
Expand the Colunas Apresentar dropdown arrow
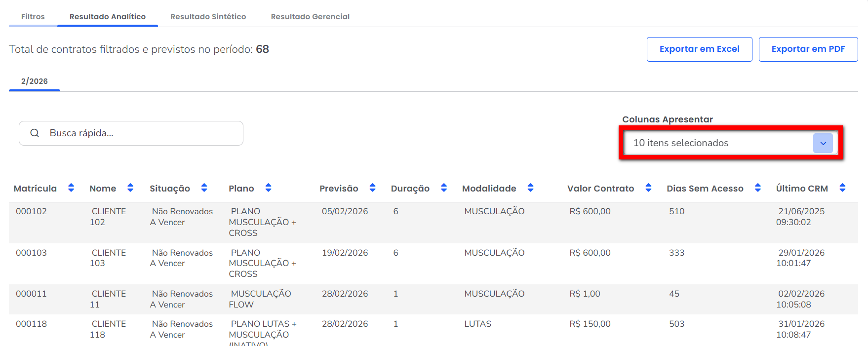point(823,143)
